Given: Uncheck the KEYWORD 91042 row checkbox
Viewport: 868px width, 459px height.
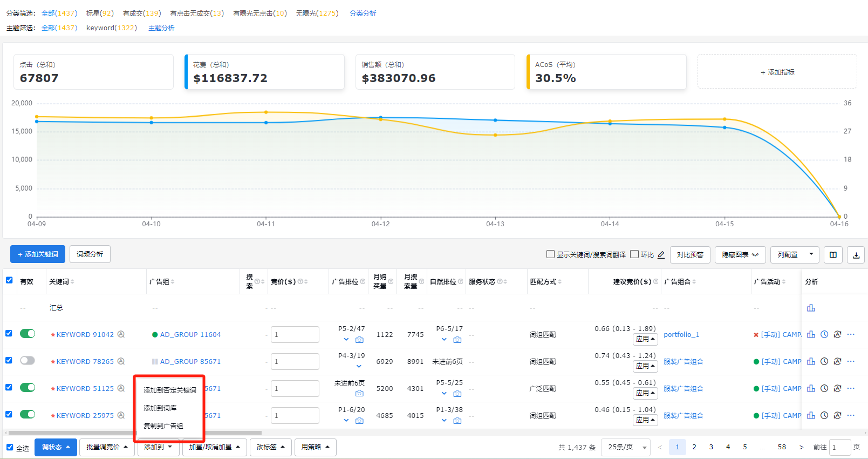Looking at the screenshot, I should [x=9, y=333].
